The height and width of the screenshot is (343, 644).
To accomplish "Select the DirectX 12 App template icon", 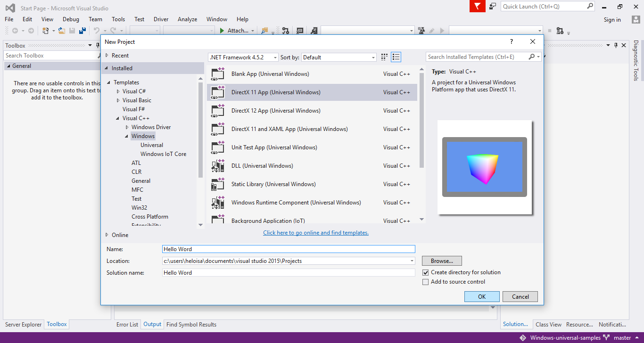I will 217,111.
